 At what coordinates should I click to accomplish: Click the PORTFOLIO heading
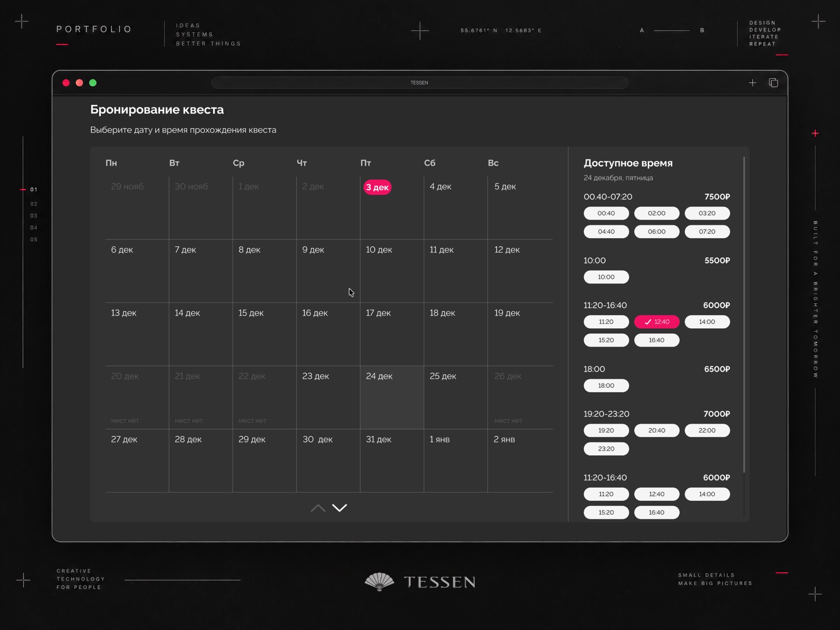[x=94, y=29]
